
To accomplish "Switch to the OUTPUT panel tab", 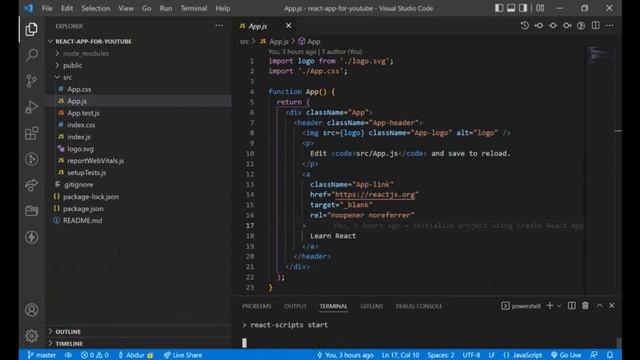I will tap(295, 306).
